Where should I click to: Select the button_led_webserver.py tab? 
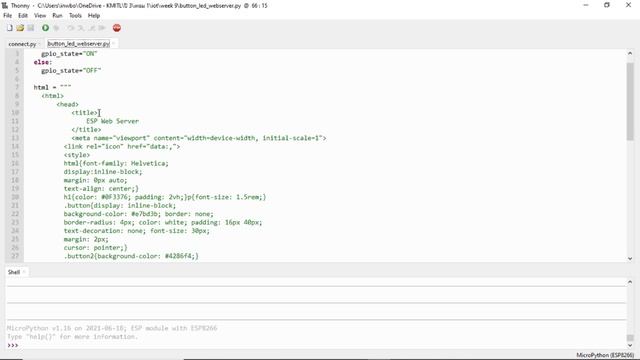tap(78, 44)
